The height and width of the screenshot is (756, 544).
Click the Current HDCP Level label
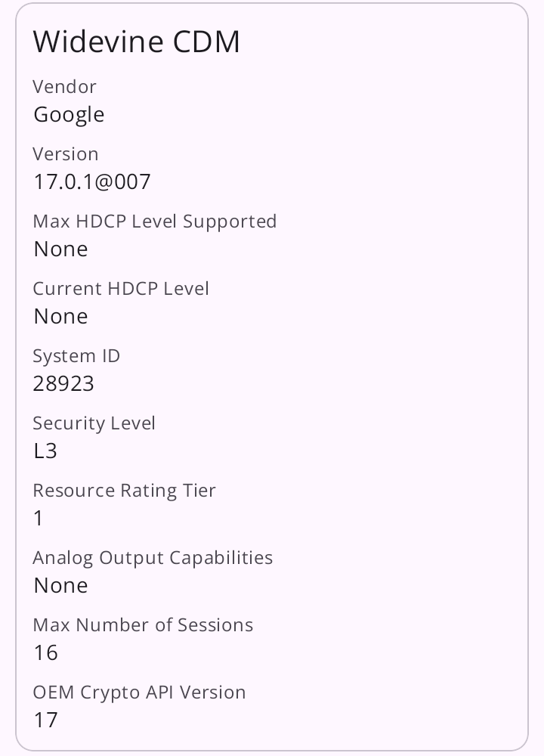tap(121, 289)
